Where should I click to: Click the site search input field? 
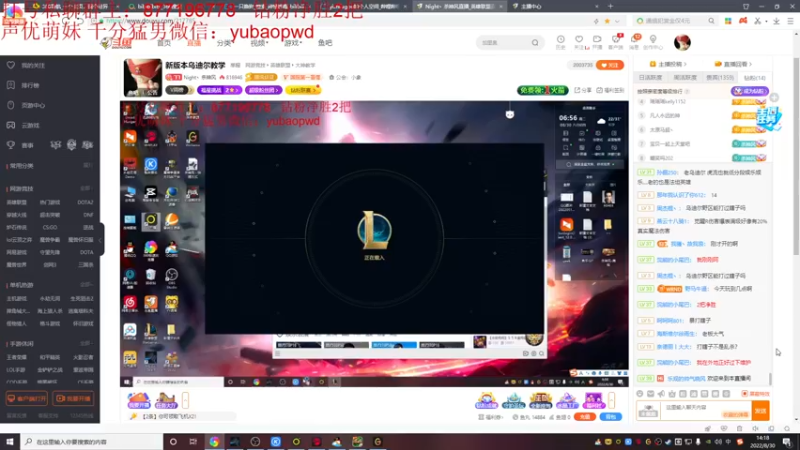tap(503, 43)
